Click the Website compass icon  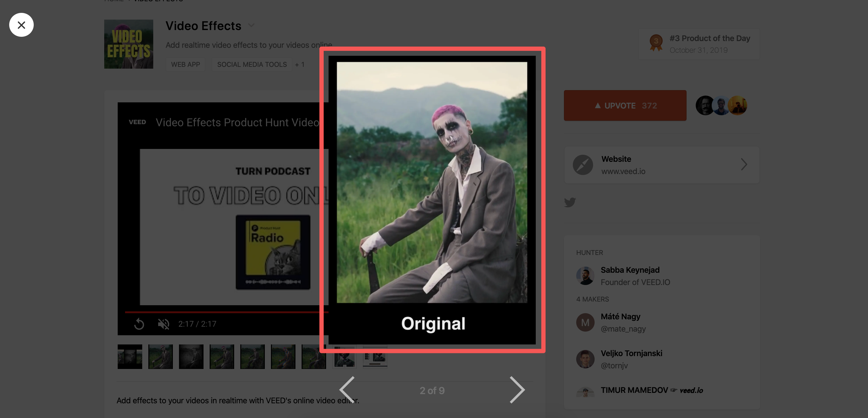pyautogui.click(x=583, y=165)
